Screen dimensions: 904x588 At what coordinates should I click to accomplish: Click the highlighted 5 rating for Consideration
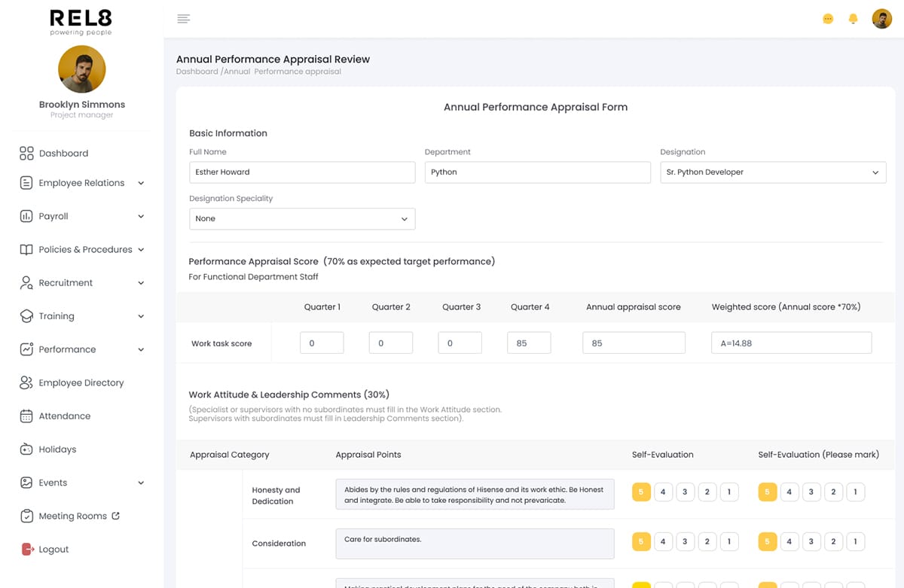(x=641, y=541)
